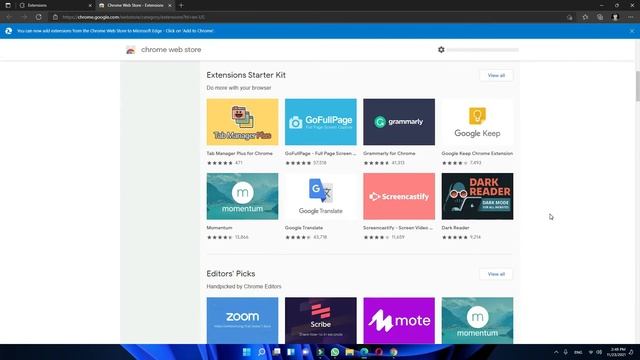Image resolution: width=640 pixels, height=360 pixels.
Task: Open the Dark Reader extension thumbnail
Action: click(x=478, y=196)
